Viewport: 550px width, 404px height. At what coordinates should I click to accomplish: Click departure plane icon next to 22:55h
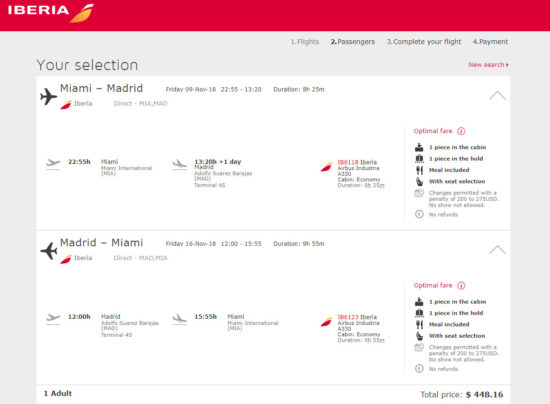(x=53, y=163)
